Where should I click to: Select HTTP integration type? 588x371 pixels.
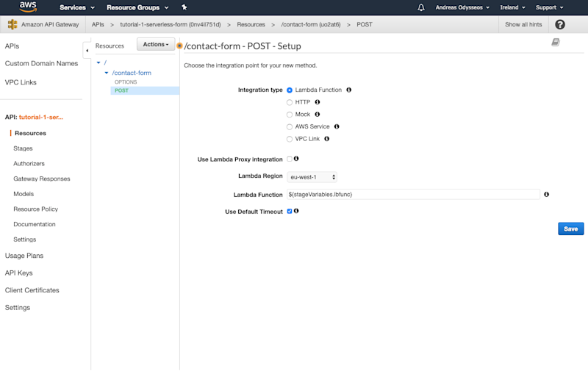[x=290, y=102]
